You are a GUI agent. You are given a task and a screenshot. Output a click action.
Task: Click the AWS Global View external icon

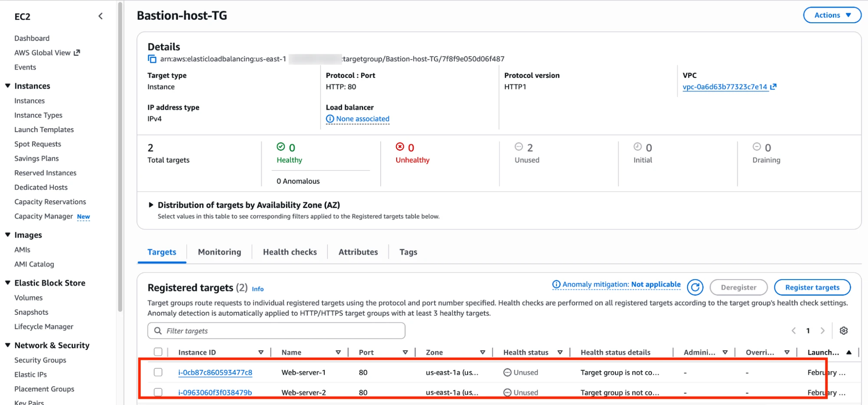click(77, 53)
